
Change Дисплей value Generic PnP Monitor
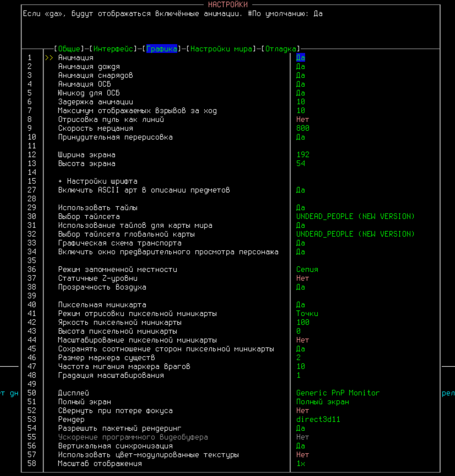338,393
